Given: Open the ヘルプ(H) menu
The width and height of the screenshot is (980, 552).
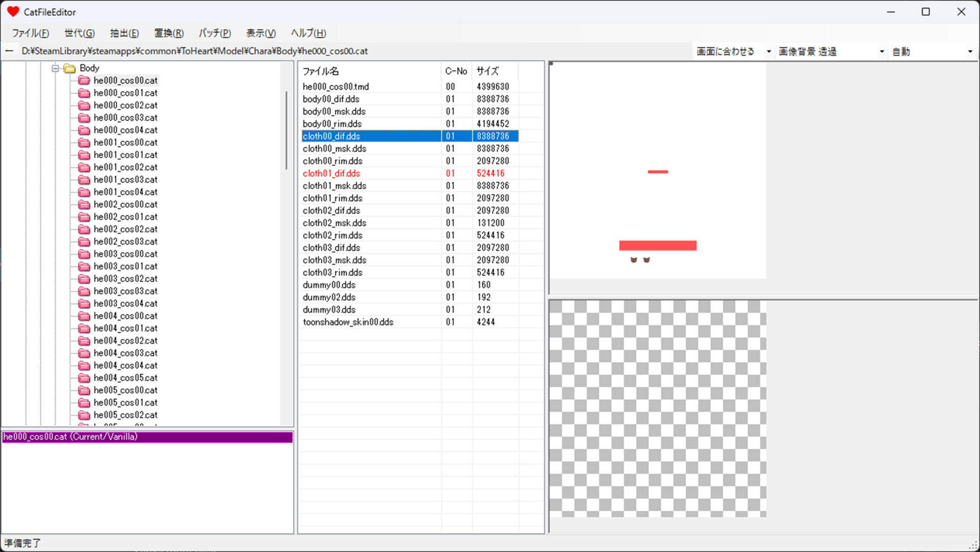Looking at the screenshot, I should tap(308, 33).
